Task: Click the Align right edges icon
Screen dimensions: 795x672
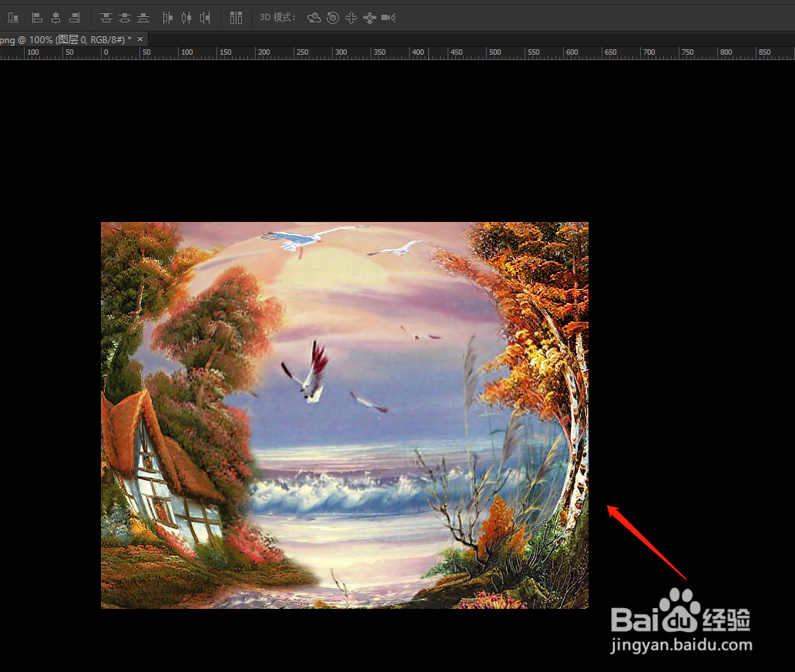Action: (x=75, y=18)
